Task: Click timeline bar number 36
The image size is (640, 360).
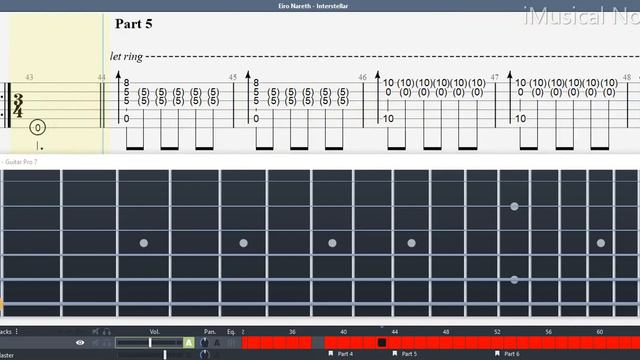Action: (292, 332)
